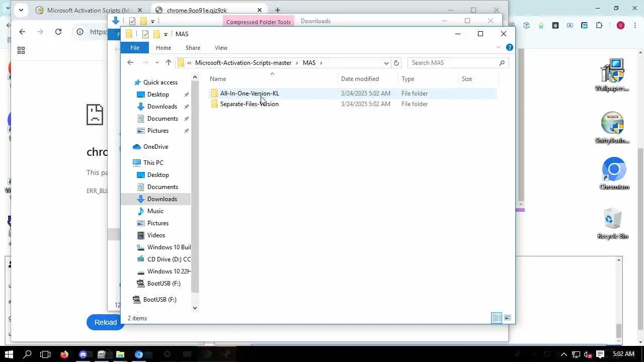Click the New folder icon in MAS title bar

pos(156,34)
